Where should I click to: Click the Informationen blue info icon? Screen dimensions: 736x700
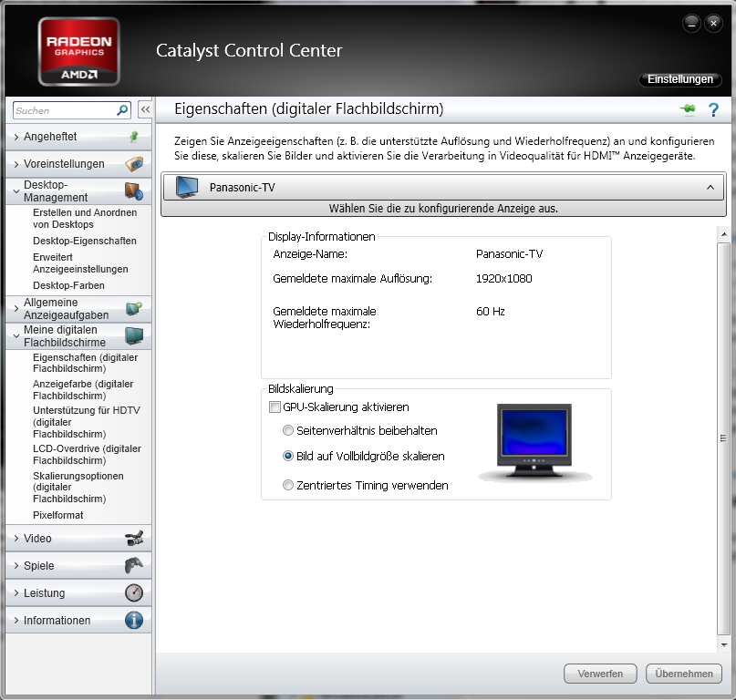point(134,620)
